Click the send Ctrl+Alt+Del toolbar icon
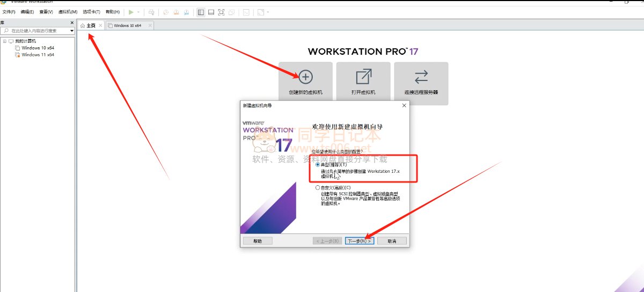The height and width of the screenshot is (292, 644). pos(151,12)
